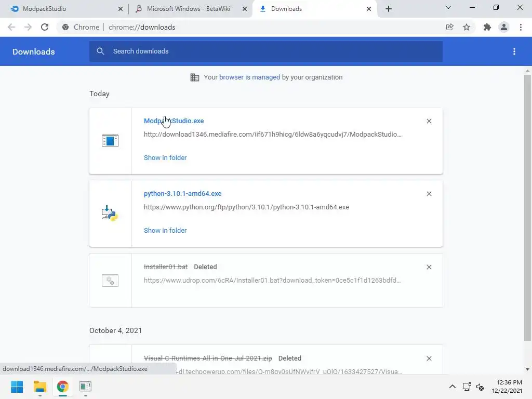Click the scrollbar down arrow
The width and height of the screenshot is (532, 399).
coord(527,369)
